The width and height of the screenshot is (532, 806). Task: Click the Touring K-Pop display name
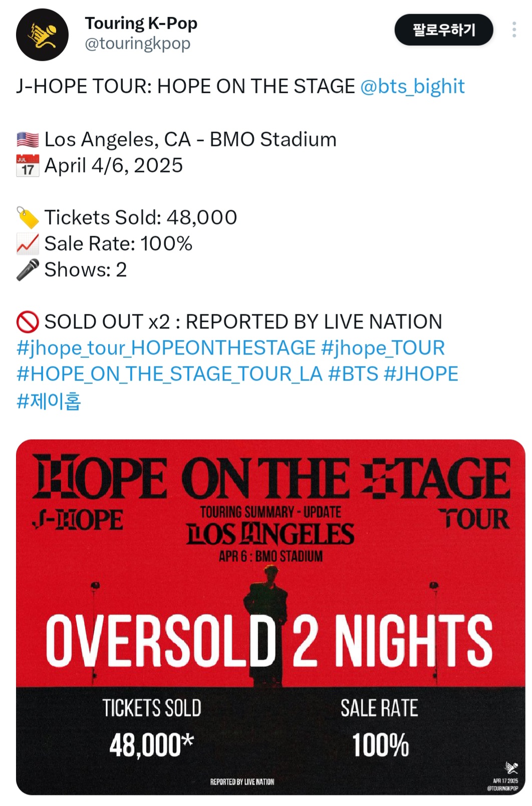tap(141, 23)
